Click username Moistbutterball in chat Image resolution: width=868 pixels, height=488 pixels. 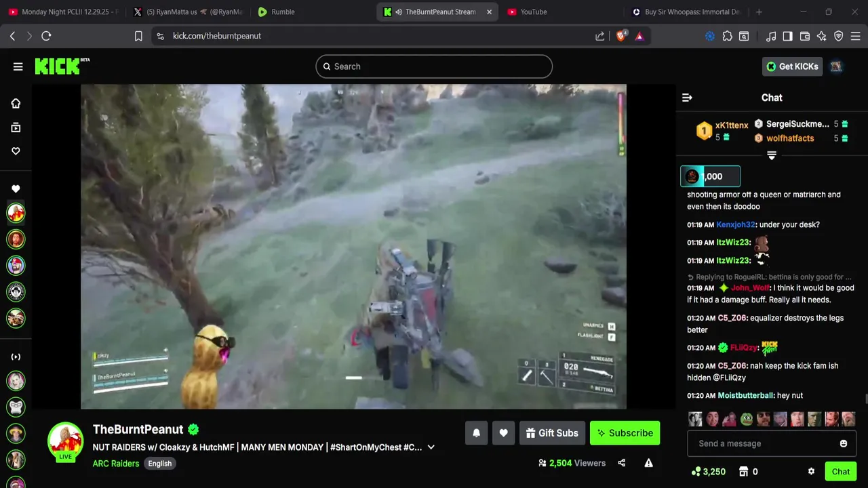coord(746,396)
